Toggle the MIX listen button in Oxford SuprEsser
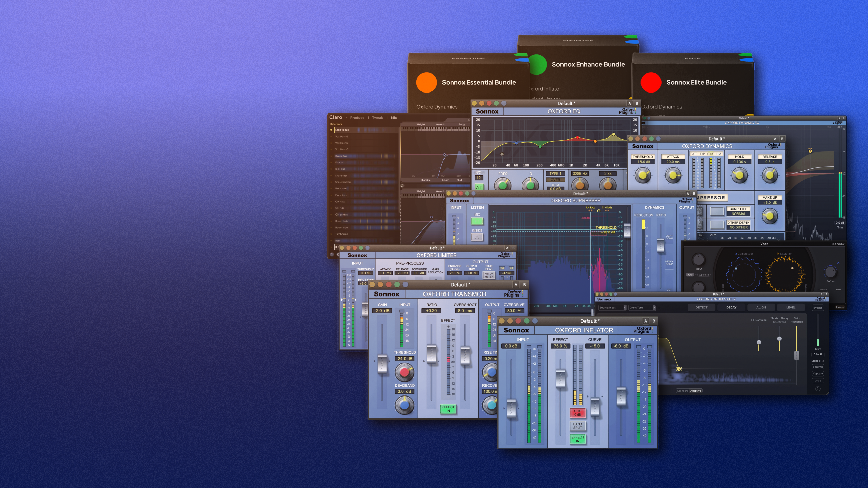This screenshot has height=488, width=868. coord(477,221)
